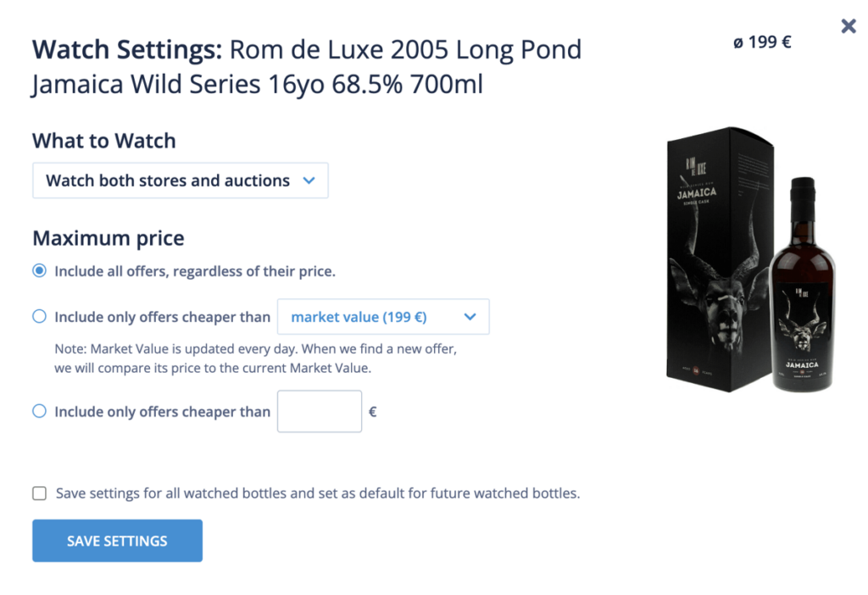
Task: Click the SAVE SETTINGS button
Action: [117, 541]
